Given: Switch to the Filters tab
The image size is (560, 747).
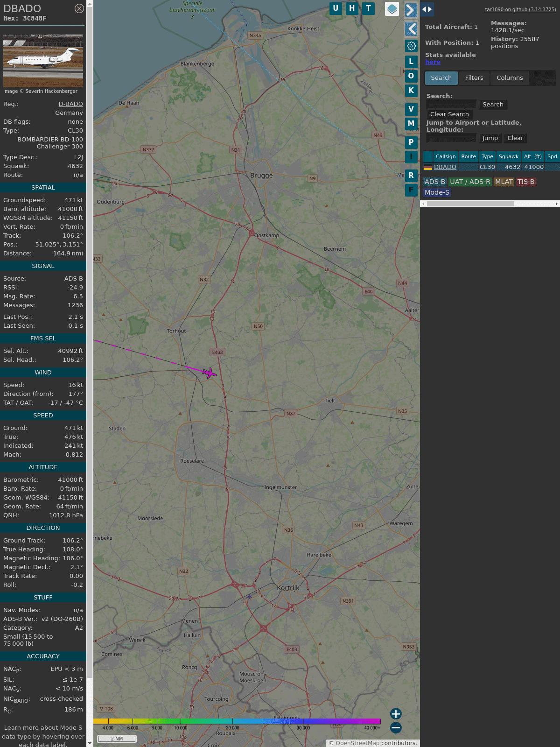Looking at the screenshot, I should point(474,78).
